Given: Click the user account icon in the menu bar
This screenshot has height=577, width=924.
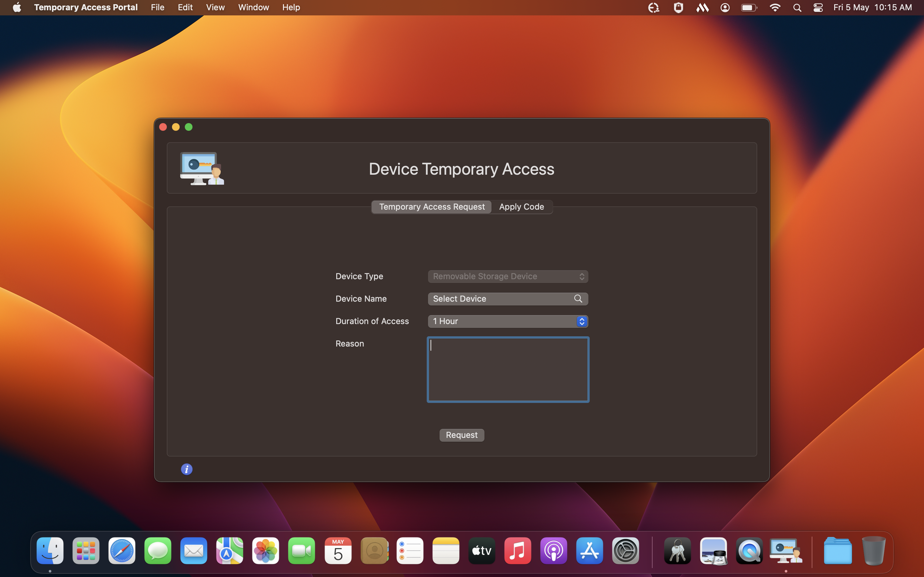Looking at the screenshot, I should pyautogui.click(x=725, y=7).
